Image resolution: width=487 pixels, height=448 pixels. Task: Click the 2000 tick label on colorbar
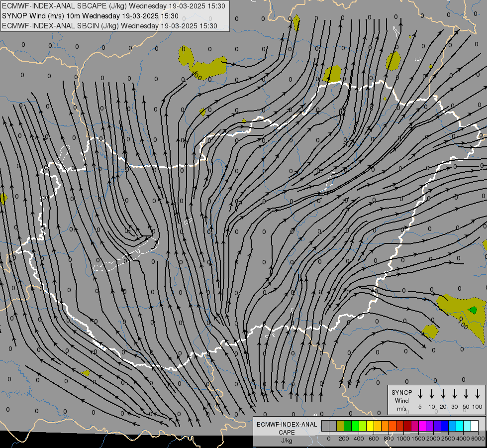click(433, 439)
